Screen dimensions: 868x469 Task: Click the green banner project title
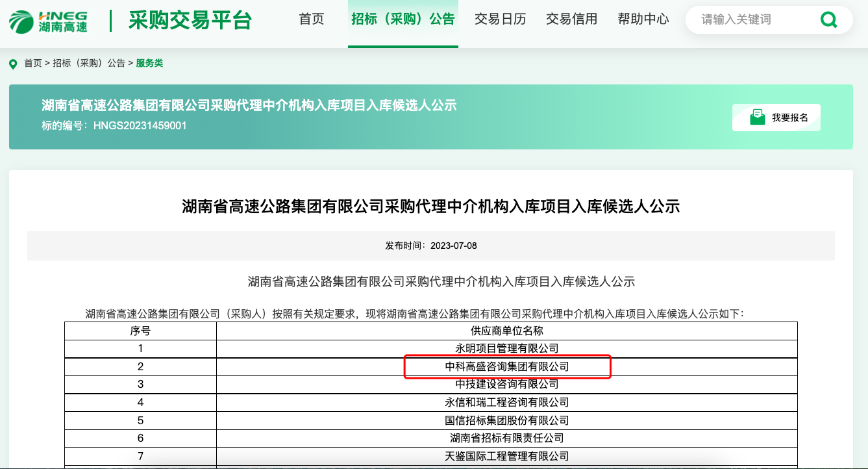tap(249, 105)
